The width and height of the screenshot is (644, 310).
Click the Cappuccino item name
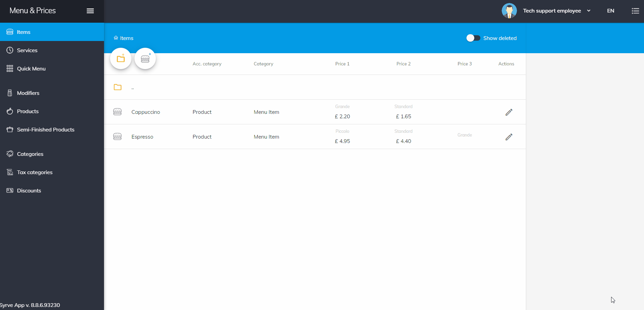tap(146, 112)
